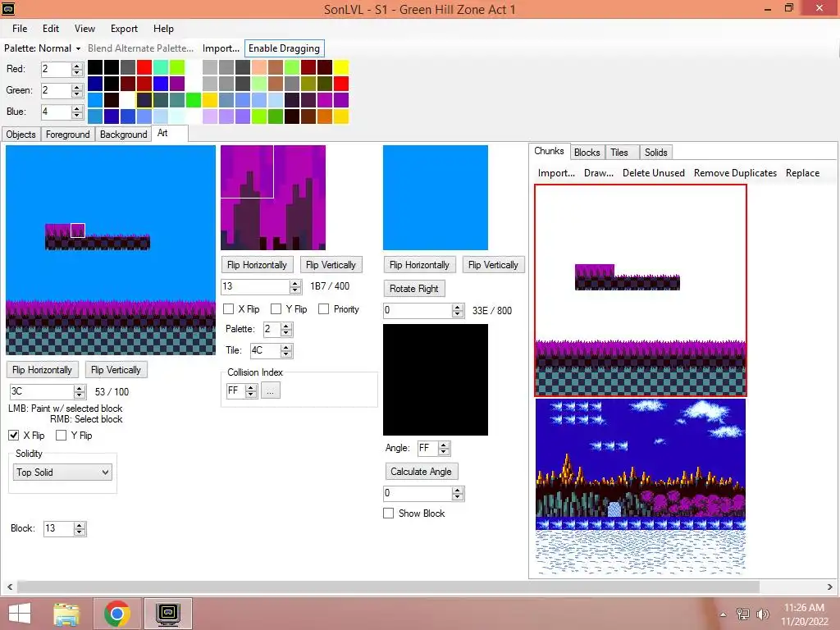Click Enable Dragging button
This screenshot has height=630, width=840.
pyautogui.click(x=284, y=48)
